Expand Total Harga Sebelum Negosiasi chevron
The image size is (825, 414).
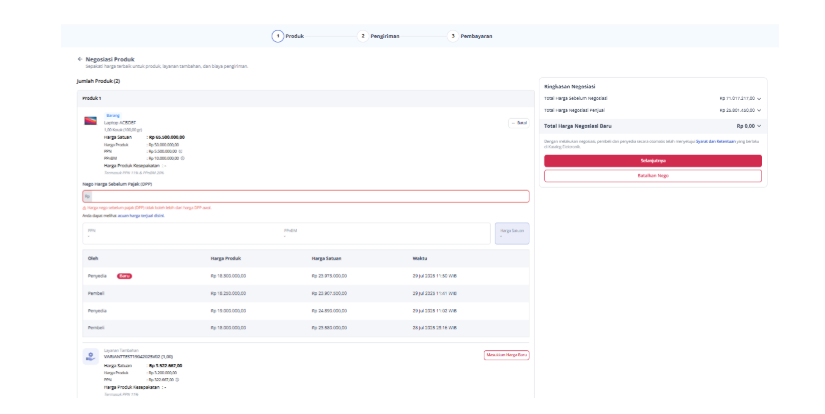click(x=759, y=99)
